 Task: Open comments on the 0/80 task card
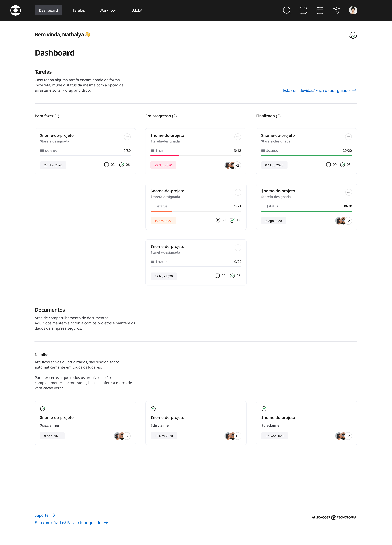pyautogui.click(x=107, y=165)
